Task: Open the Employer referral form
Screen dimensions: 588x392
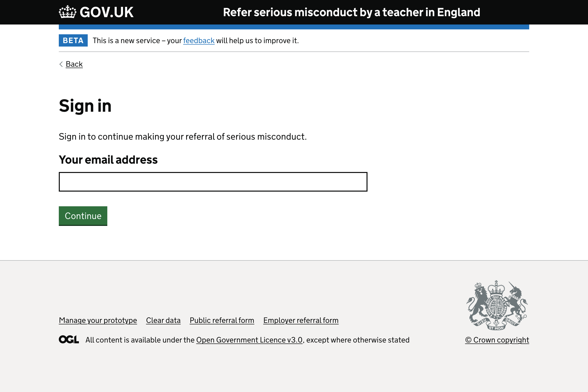Action: [x=301, y=320]
